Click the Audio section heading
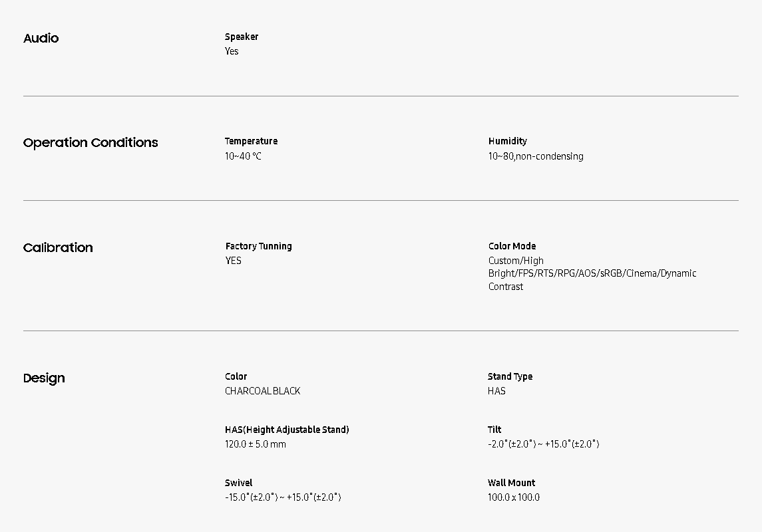The image size is (762, 532). pyautogui.click(x=41, y=38)
